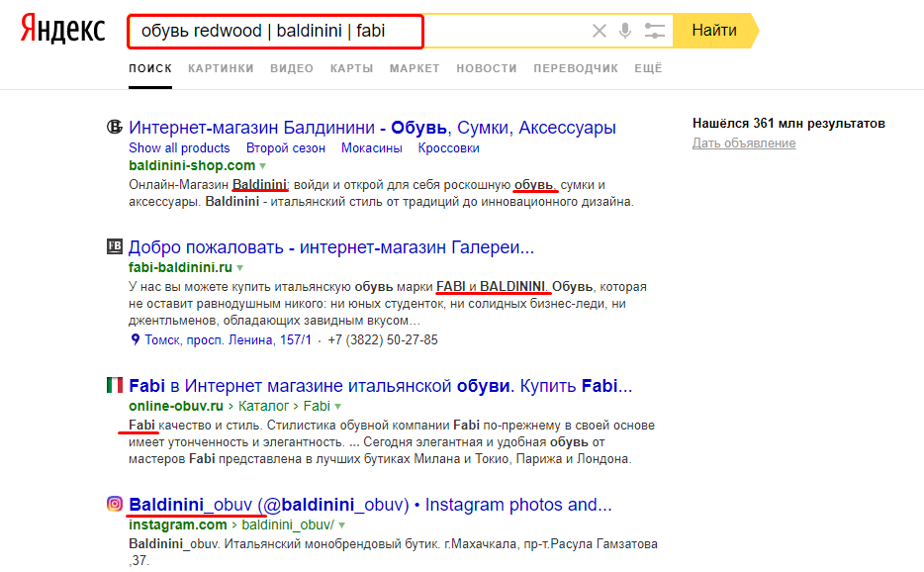Open the baldinini-shop.com green URL
The height and width of the screenshot is (572, 924).
[x=192, y=165]
